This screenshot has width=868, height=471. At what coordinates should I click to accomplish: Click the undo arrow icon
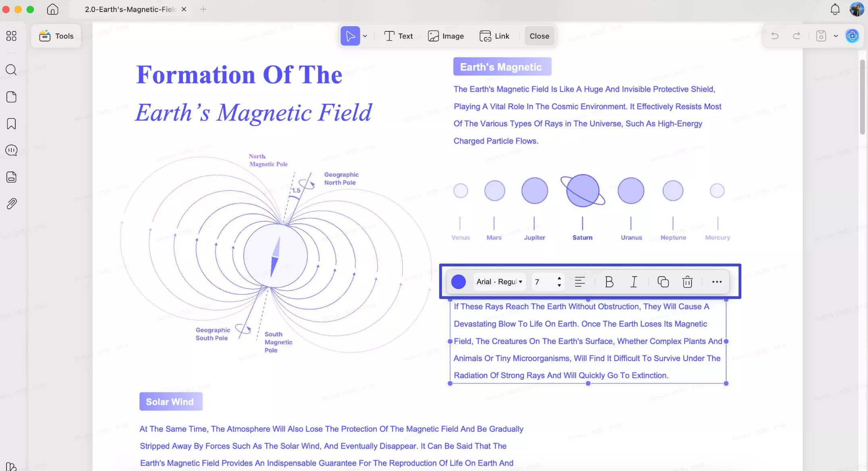tap(775, 36)
